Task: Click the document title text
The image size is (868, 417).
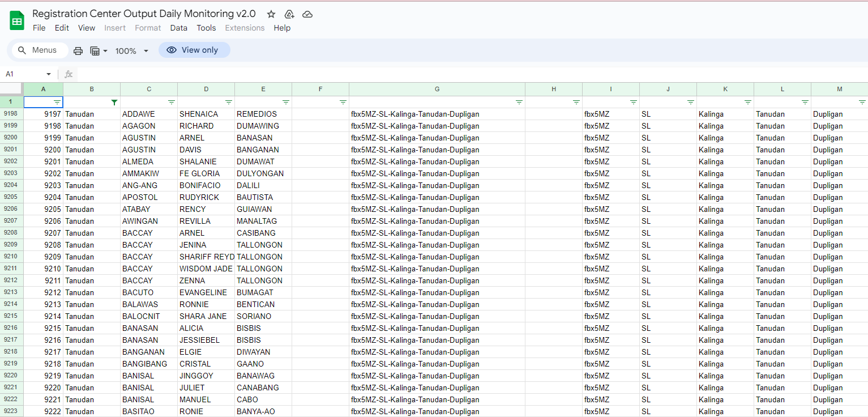Action: pyautogui.click(x=144, y=14)
